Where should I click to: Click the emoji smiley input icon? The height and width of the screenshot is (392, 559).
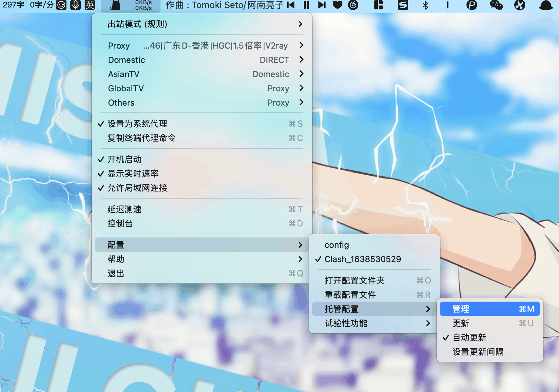pos(61,5)
